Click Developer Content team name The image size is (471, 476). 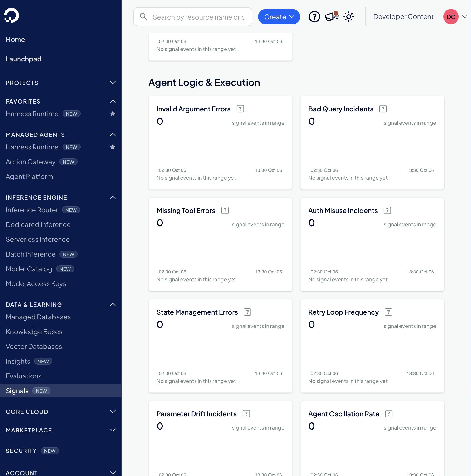[x=403, y=17]
